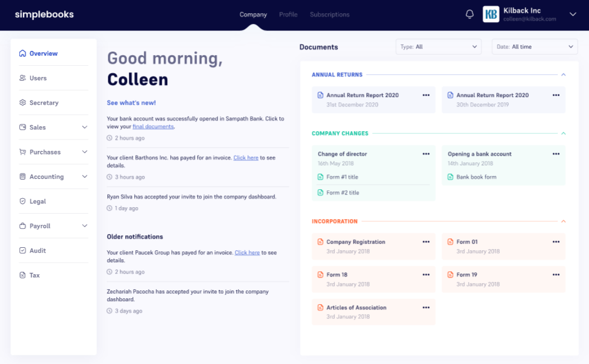Open the Articles of Association document
Image resolution: width=589 pixels, height=364 pixels.
click(x=373, y=312)
